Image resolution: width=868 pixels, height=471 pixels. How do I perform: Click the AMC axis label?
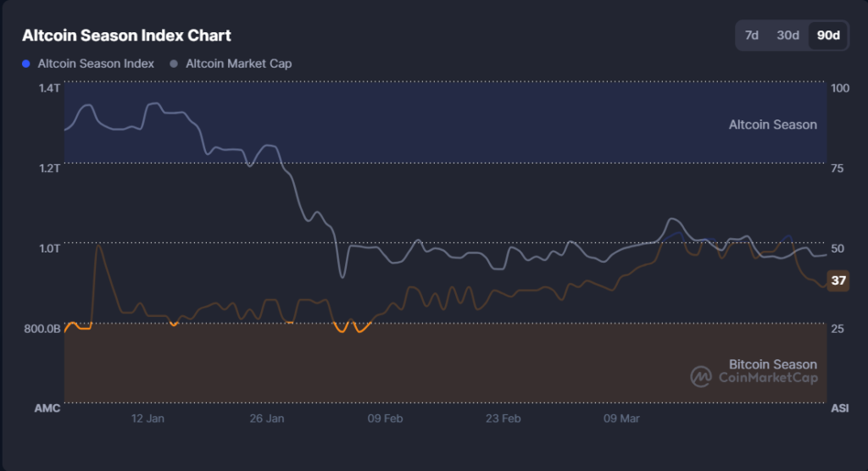click(47, 408)
